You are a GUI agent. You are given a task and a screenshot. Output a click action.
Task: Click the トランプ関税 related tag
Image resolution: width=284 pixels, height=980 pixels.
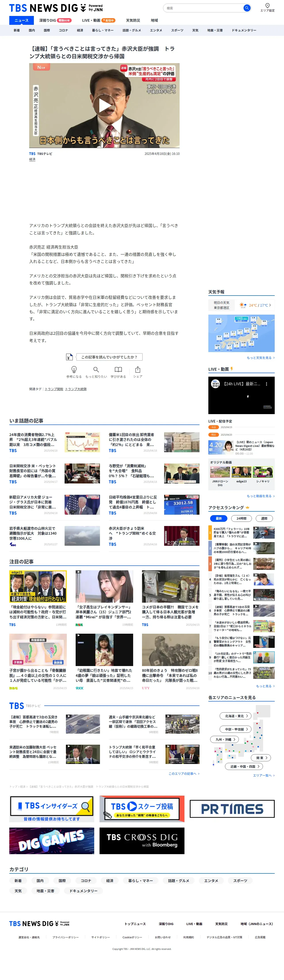tap(54, 389)
